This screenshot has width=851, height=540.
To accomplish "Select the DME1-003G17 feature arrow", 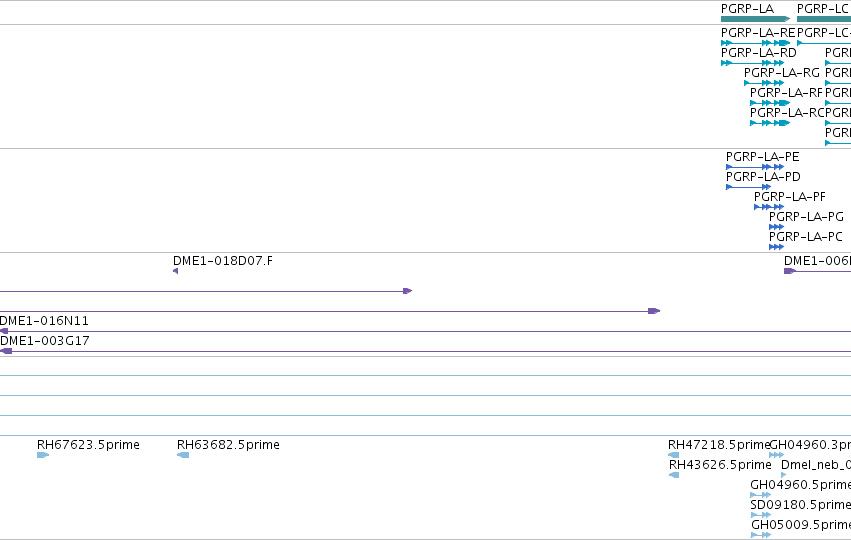I will [6, 352].
